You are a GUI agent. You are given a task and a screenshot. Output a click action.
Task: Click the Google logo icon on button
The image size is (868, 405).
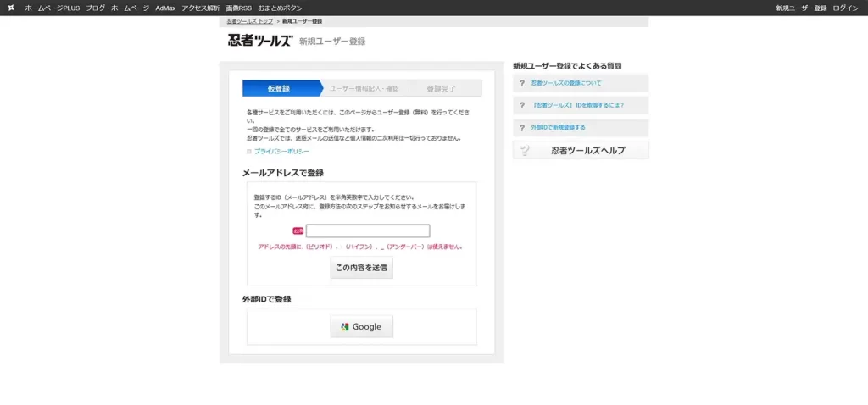point(345,327)
